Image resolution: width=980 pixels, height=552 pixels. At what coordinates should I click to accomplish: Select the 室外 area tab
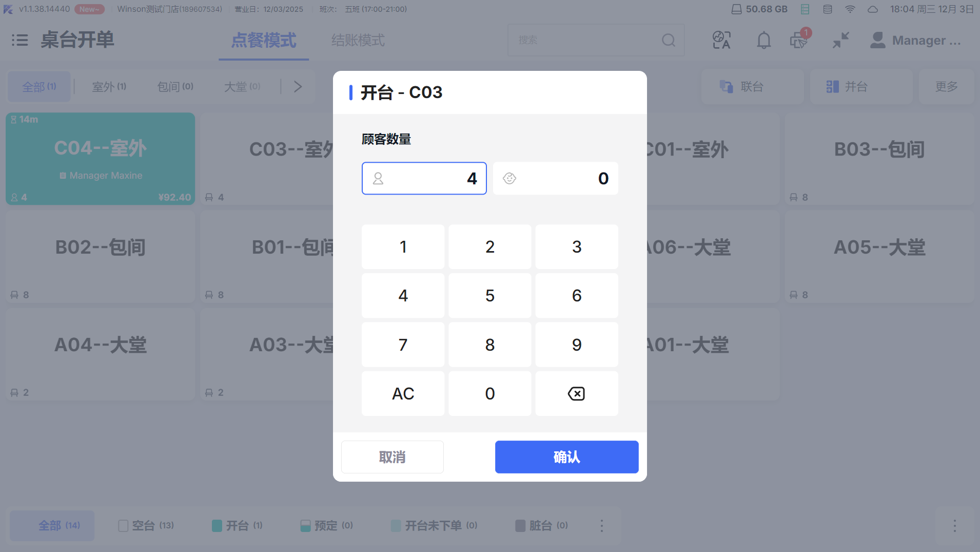pyautogui.click(x=109, y=86)
